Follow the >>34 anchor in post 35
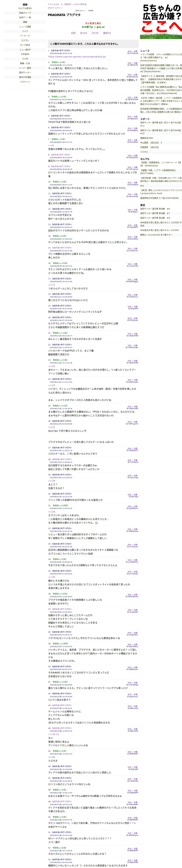The width and height of the screenshot is (182, 868). pyautogui.click(x=52, y=577)
